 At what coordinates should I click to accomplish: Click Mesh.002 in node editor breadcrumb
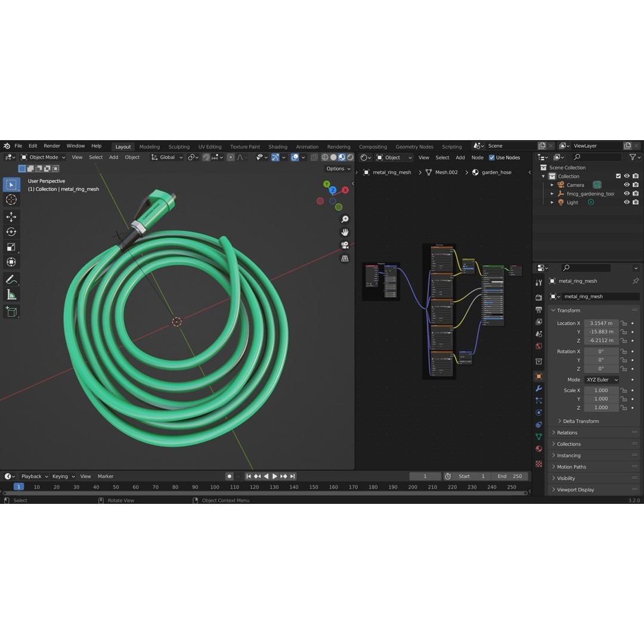click(446, 172)
